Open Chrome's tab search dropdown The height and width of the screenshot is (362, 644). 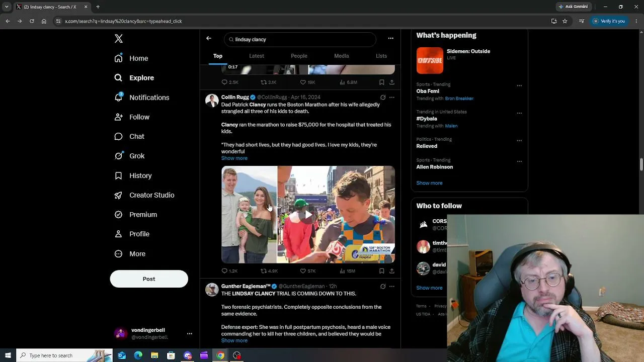[7, 7]
